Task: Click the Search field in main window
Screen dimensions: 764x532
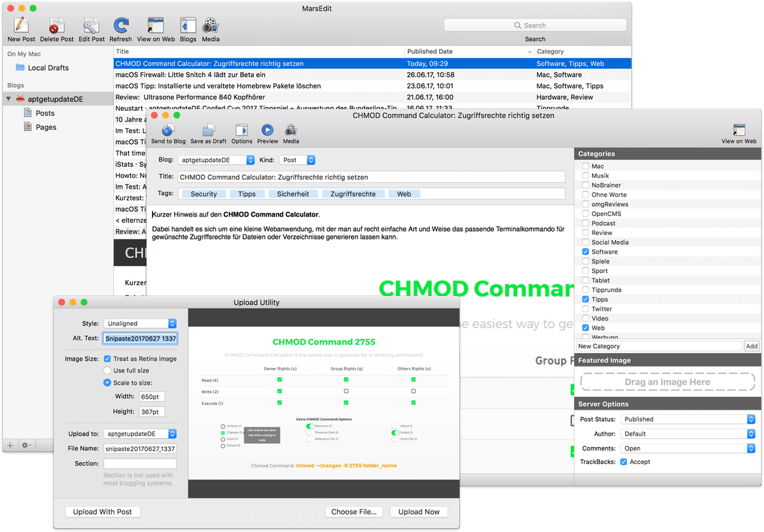Action: [x=535, y=25]
